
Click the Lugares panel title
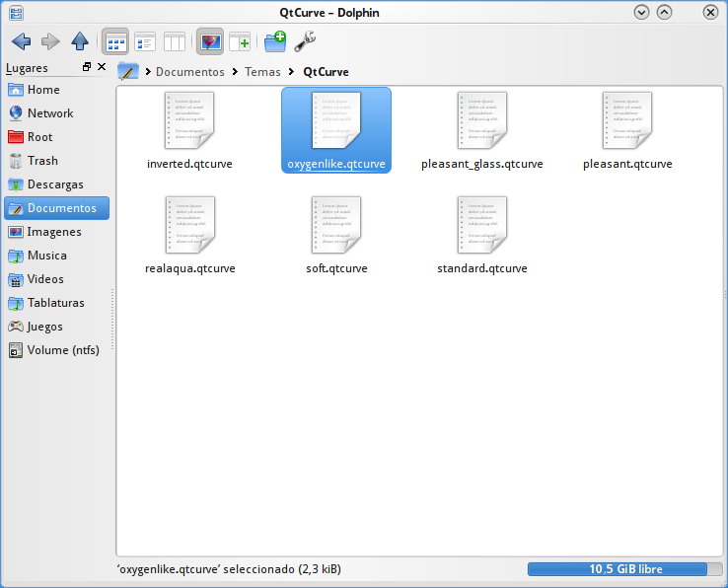[27, 68]
